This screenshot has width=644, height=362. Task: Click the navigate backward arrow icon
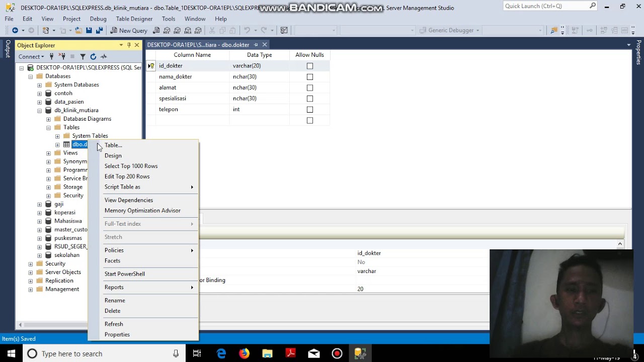(x=15, y=30)
